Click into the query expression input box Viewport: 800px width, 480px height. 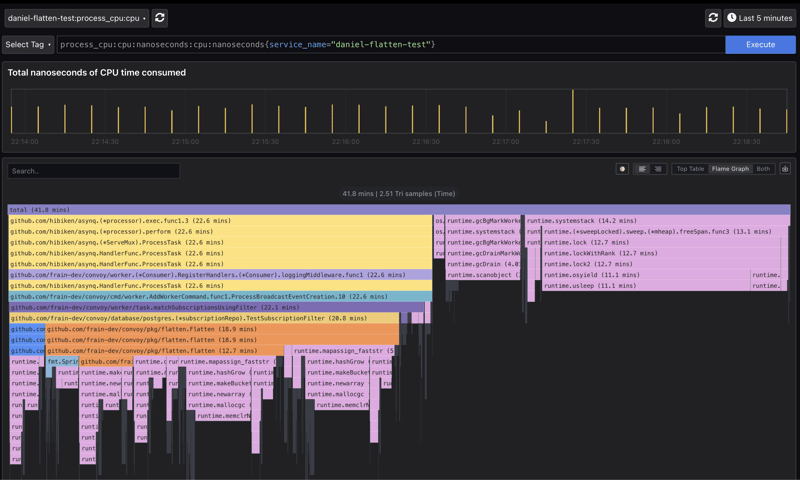390,45
